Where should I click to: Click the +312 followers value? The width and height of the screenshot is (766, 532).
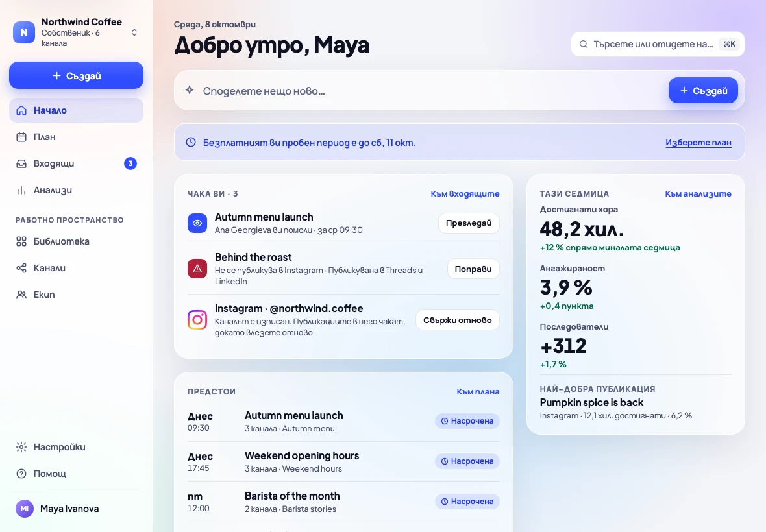pos(563,346)
